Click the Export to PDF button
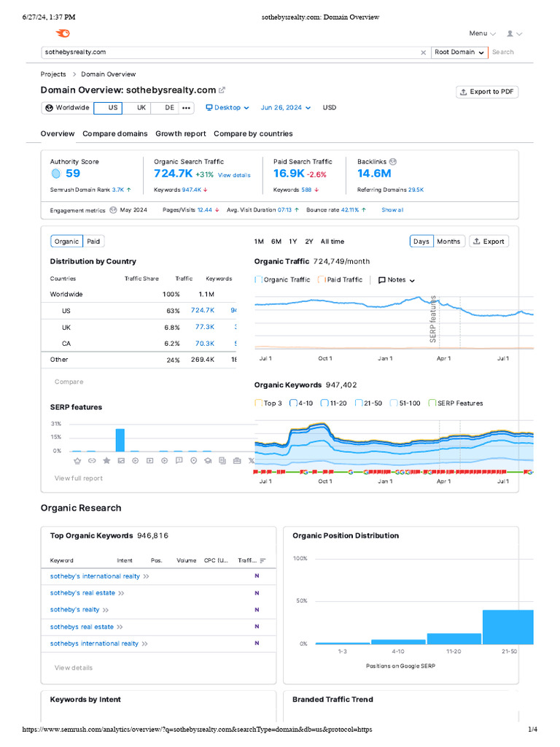 coord(487,92)
